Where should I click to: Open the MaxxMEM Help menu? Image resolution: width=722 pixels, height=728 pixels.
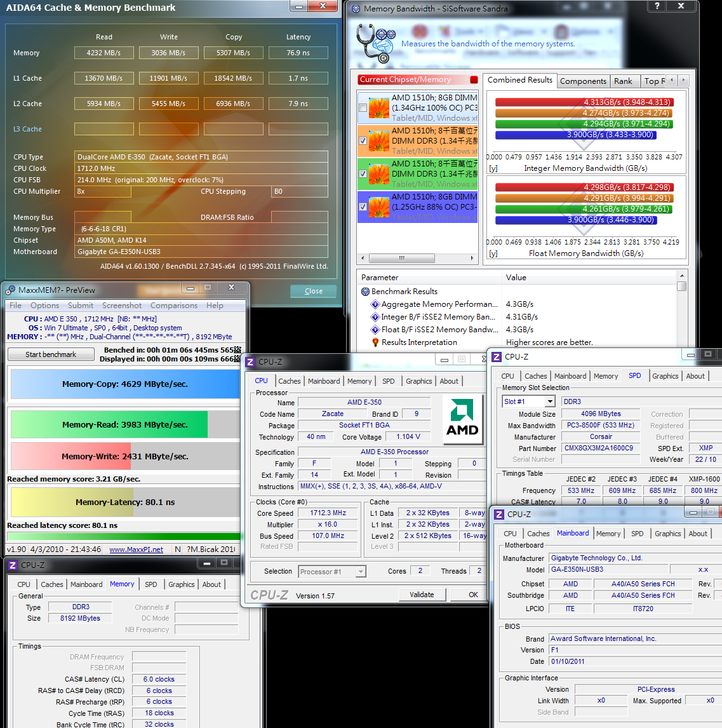click(215, 306)
